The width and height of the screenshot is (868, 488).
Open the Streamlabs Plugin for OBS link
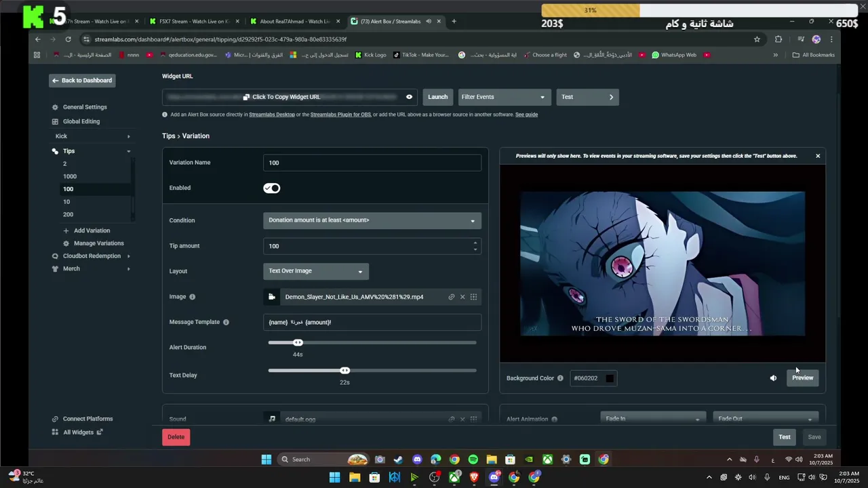(x=340, y=115)
